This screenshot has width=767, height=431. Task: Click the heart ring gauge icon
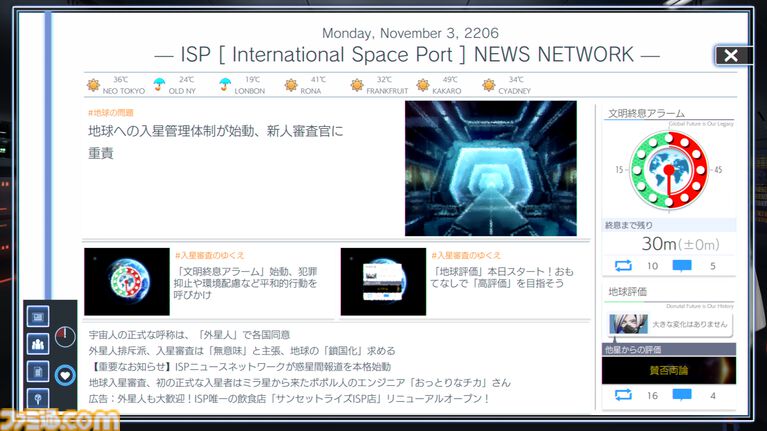point(65,375)
